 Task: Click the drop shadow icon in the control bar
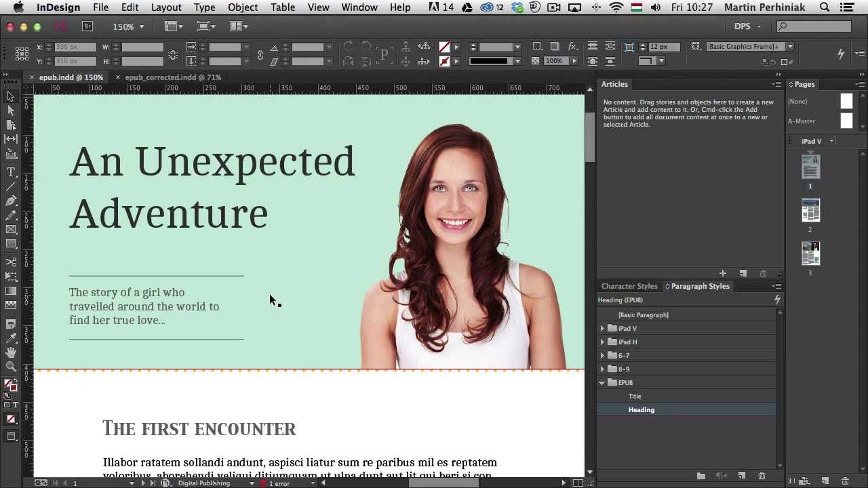(x=555, y=47)
